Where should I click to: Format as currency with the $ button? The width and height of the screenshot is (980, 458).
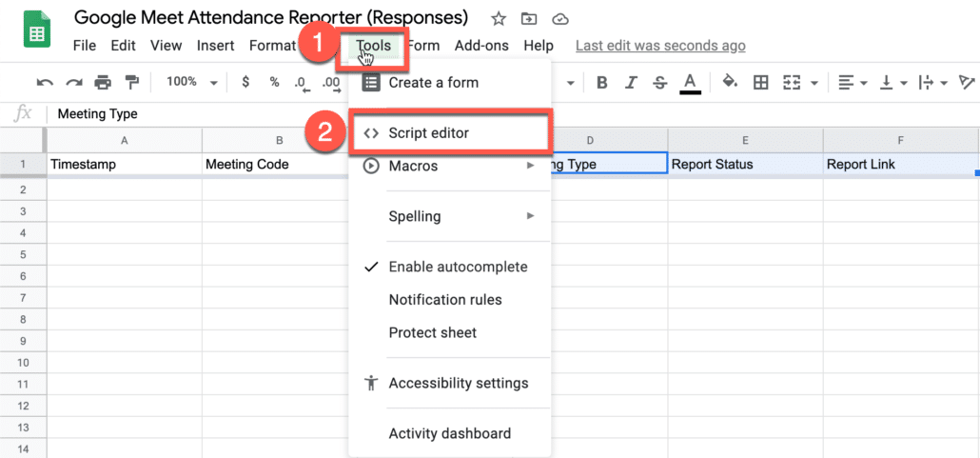click(245, 82)
